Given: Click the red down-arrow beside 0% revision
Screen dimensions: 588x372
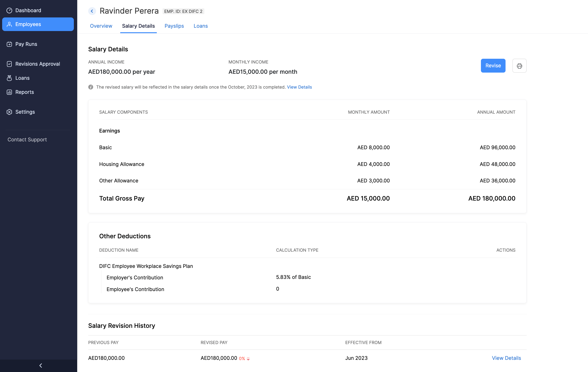Looking at the screenshot, I should pyautogui.click(x=248, y=359).
